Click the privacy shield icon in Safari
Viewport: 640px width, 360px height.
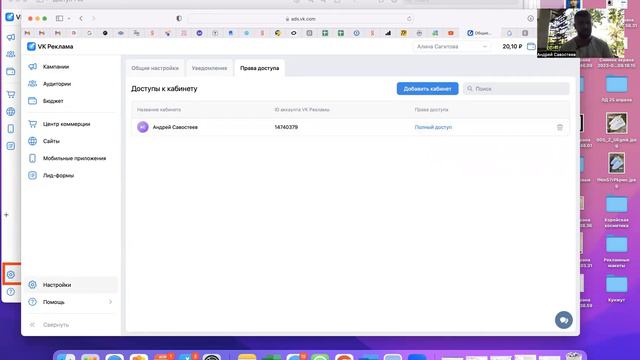point(179,18)
